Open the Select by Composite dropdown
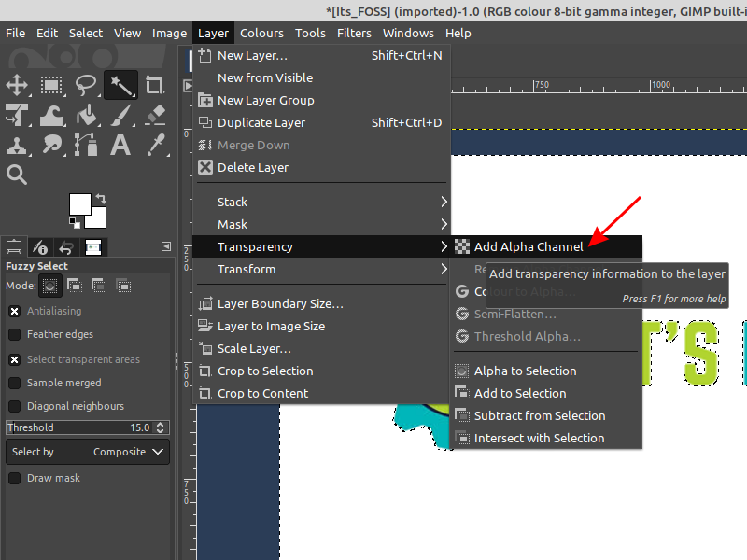This screenshot has width=747, height=560. [x=126, y=452]
